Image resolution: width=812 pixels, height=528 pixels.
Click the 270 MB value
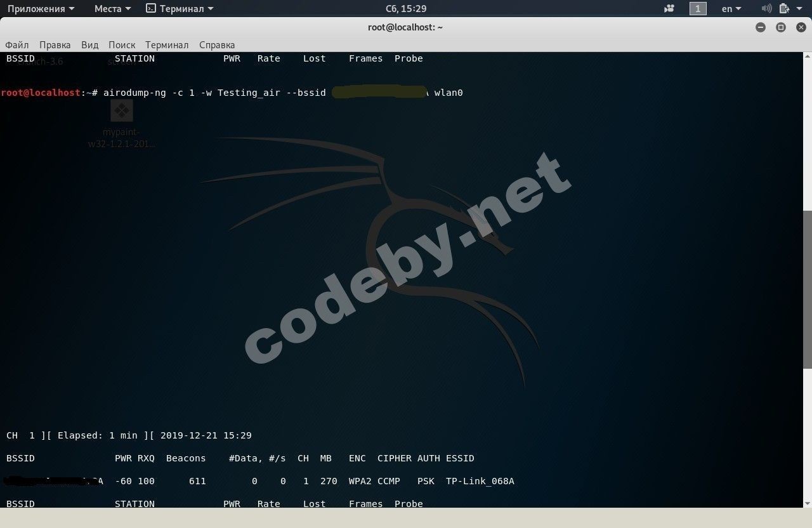[329, 481]
